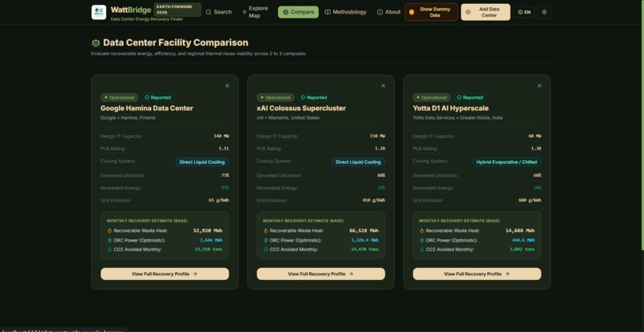Click ORC Power lightning icon on xAI Colossus

point(266,240)
